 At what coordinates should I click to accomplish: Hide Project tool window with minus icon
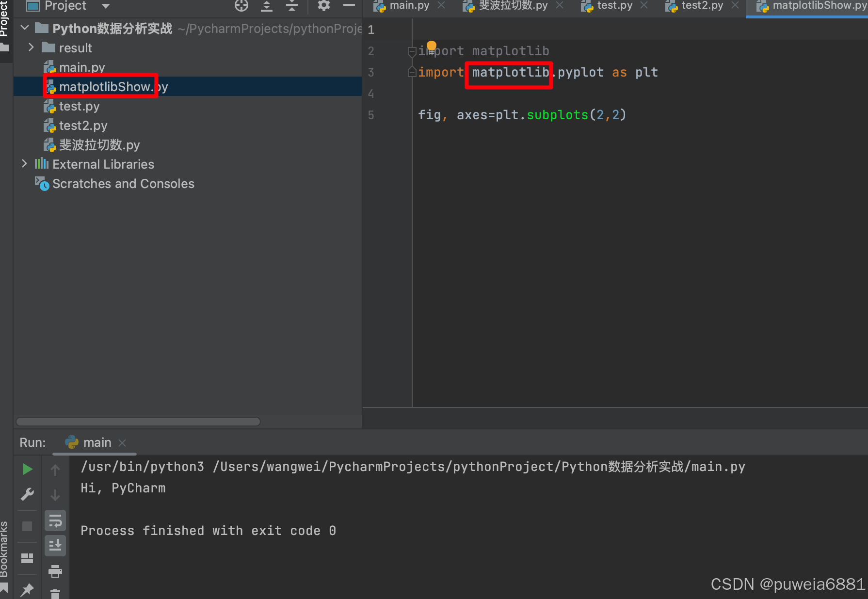(349, 6)
